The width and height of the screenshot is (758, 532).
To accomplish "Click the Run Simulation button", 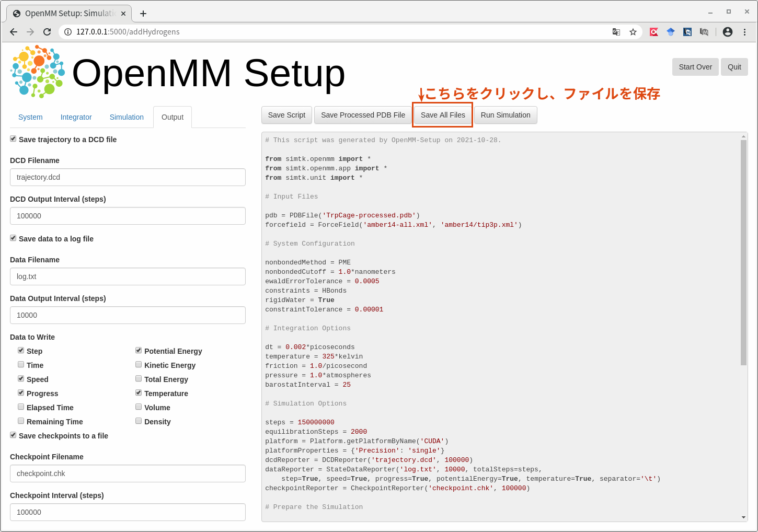I will point(505,115).
